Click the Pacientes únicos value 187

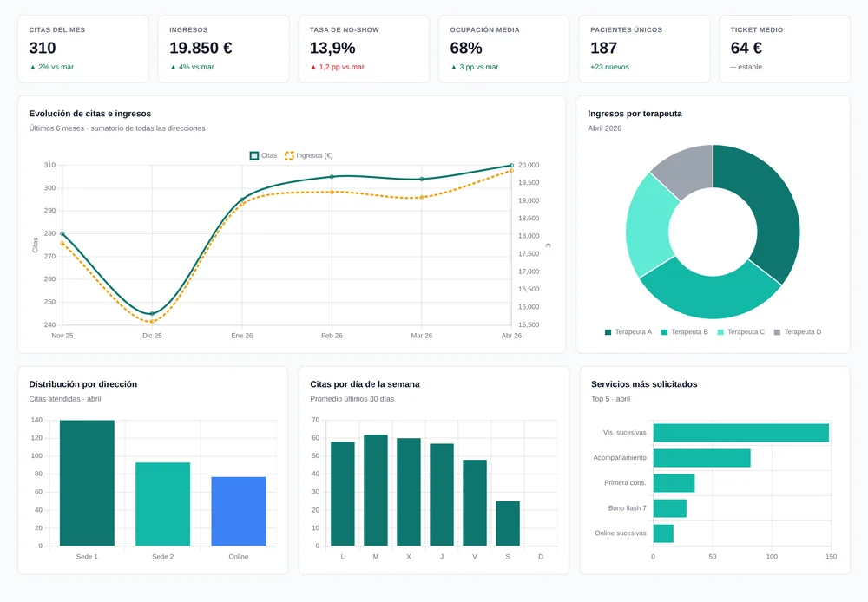pos(603,48)
